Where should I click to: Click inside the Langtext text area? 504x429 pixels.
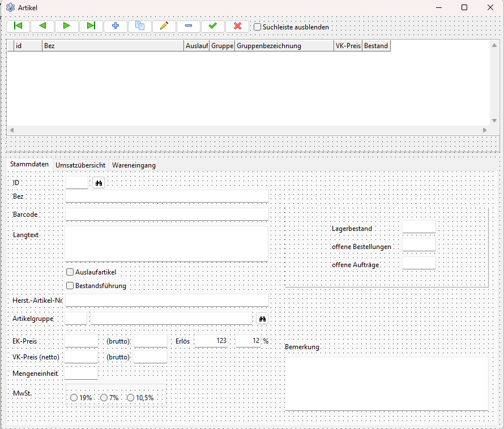click(166, 244)
